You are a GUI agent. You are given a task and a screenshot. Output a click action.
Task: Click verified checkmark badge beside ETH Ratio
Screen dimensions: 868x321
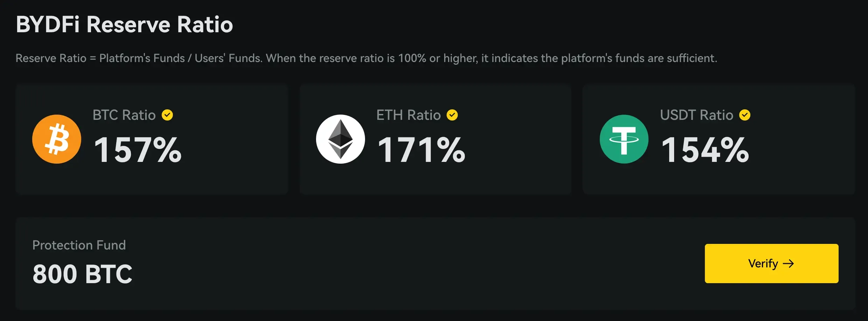pos(452,115)
